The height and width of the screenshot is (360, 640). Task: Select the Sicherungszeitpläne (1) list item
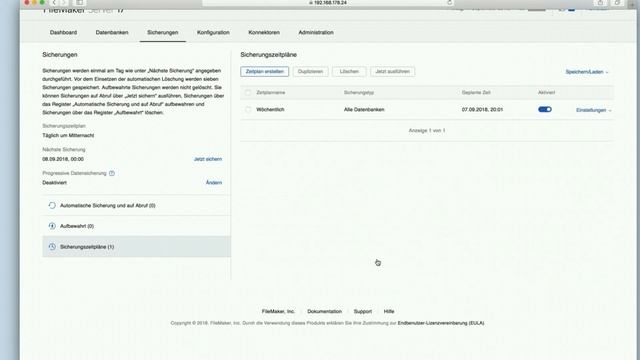(136, 247)
